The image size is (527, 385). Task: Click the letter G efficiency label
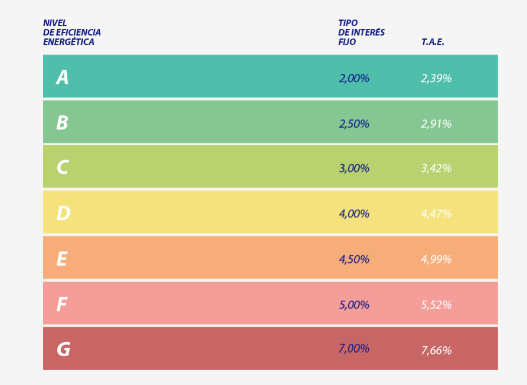pyautogui.click(x=64, y=349)
